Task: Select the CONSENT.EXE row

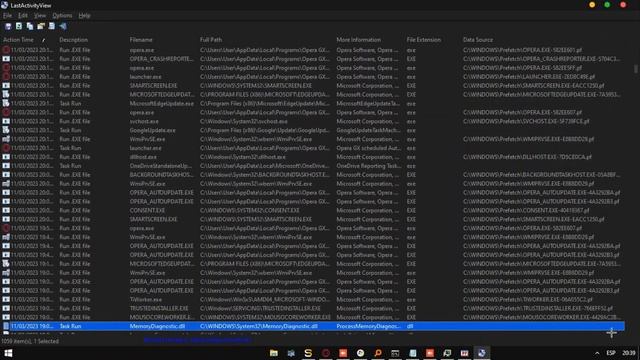Action: 312,210
